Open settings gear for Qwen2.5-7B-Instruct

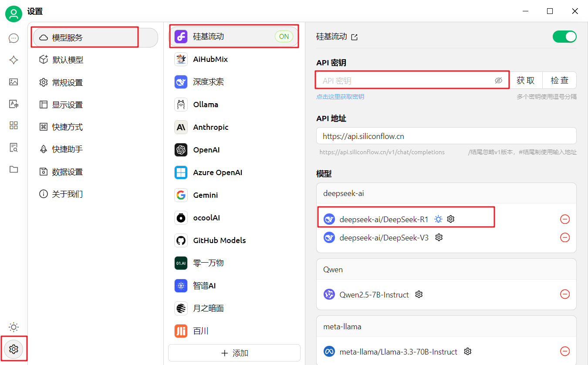point(419,294)
